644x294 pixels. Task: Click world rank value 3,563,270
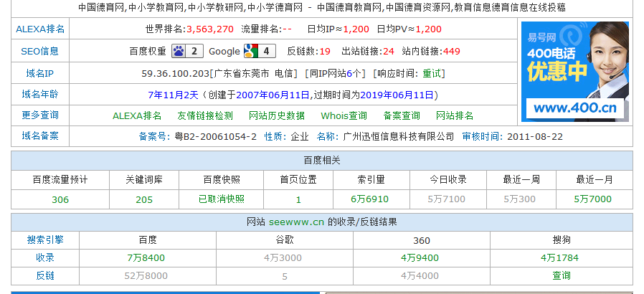pos(210,29)
